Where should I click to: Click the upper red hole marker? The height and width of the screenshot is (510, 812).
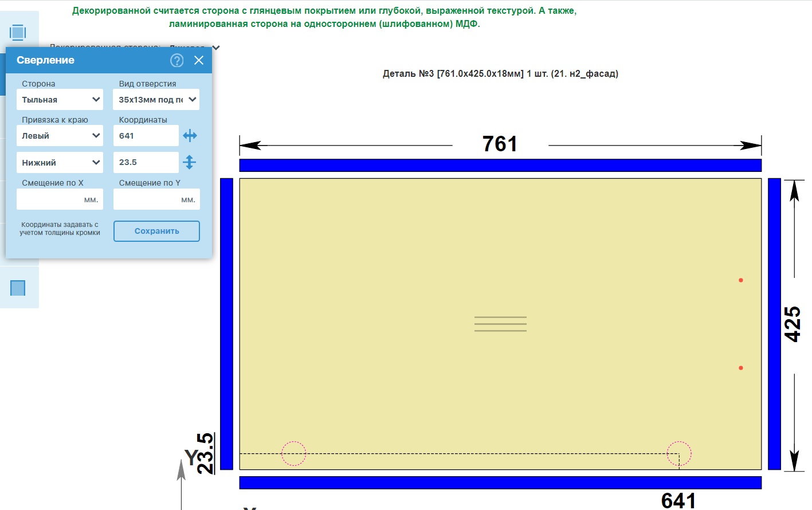pyautogui.click(x=741, y=280)
